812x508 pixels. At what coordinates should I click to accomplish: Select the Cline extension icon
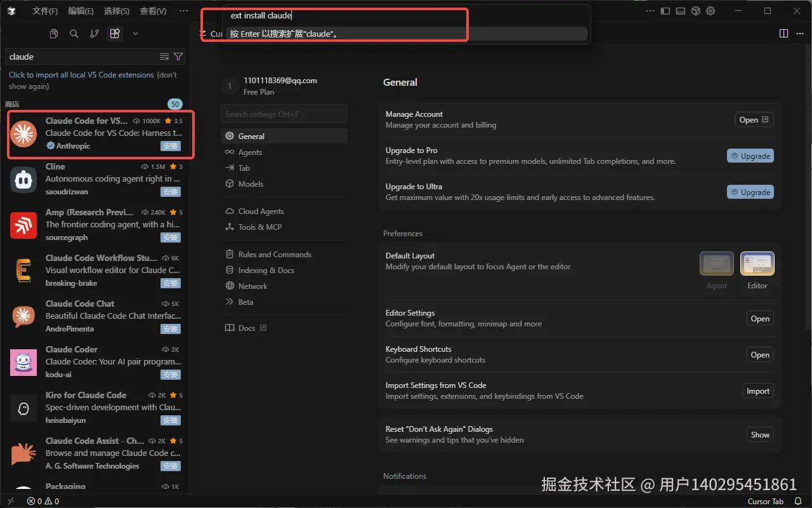coord(23,179)
